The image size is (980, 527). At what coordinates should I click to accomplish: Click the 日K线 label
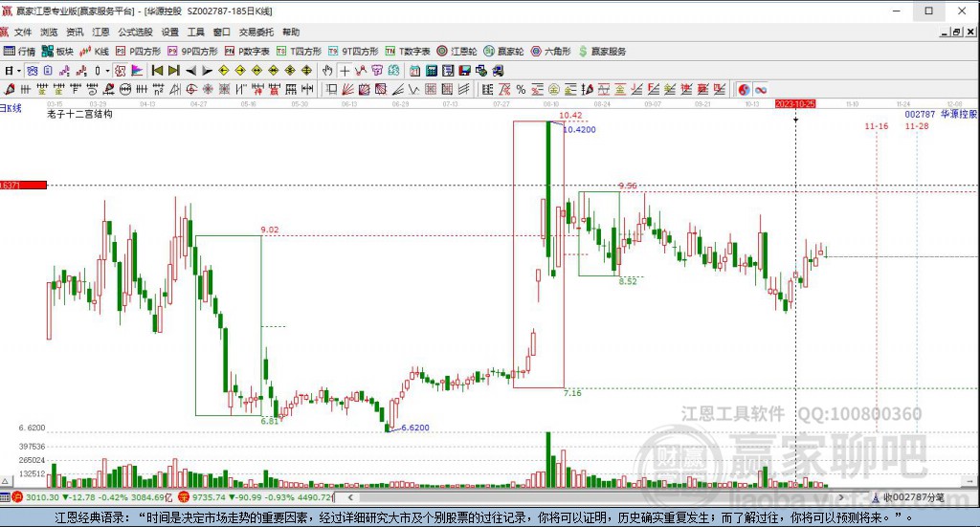point(11,108)
